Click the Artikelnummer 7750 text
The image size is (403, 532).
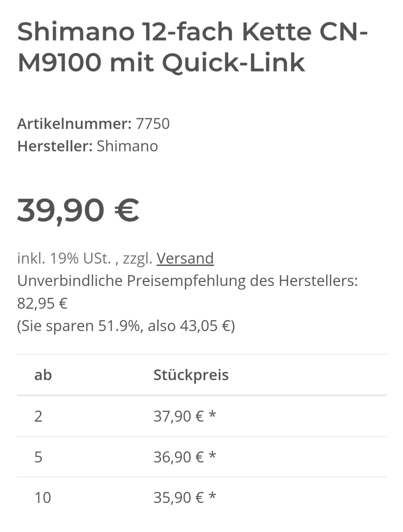tap(93, 124)
